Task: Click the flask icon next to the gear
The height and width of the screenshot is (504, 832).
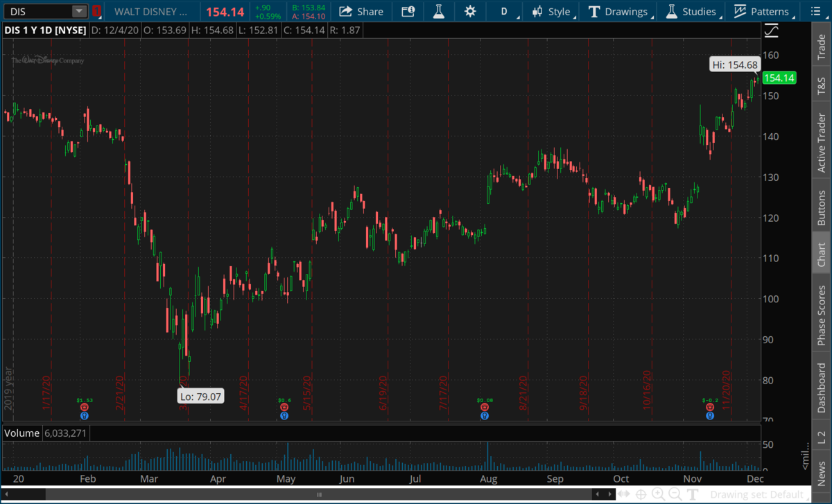Action: tap(439, 11)
